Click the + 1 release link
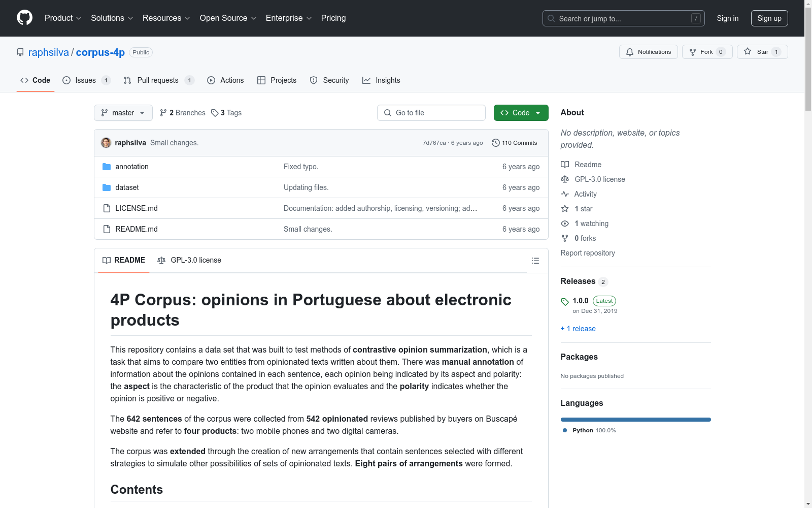 [x=578, y=329]
